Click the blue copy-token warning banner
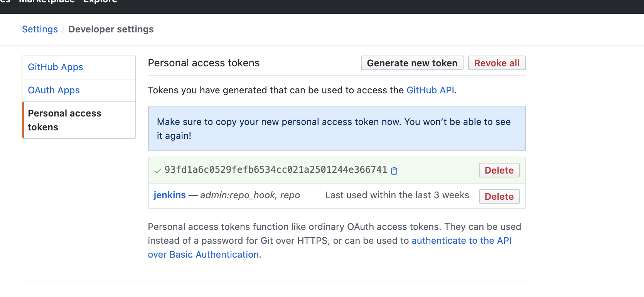The width and height of the screenshot is (644, 297). click(x=337, y=128)
